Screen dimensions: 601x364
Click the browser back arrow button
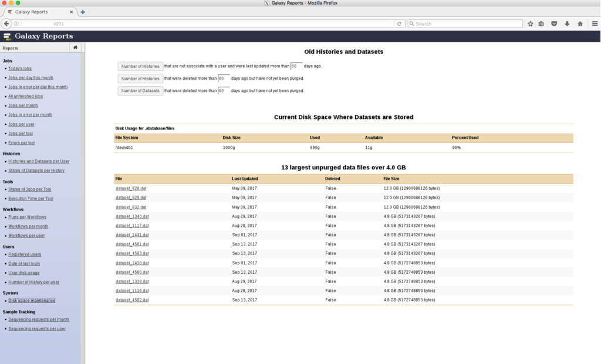tap(6, 23)
